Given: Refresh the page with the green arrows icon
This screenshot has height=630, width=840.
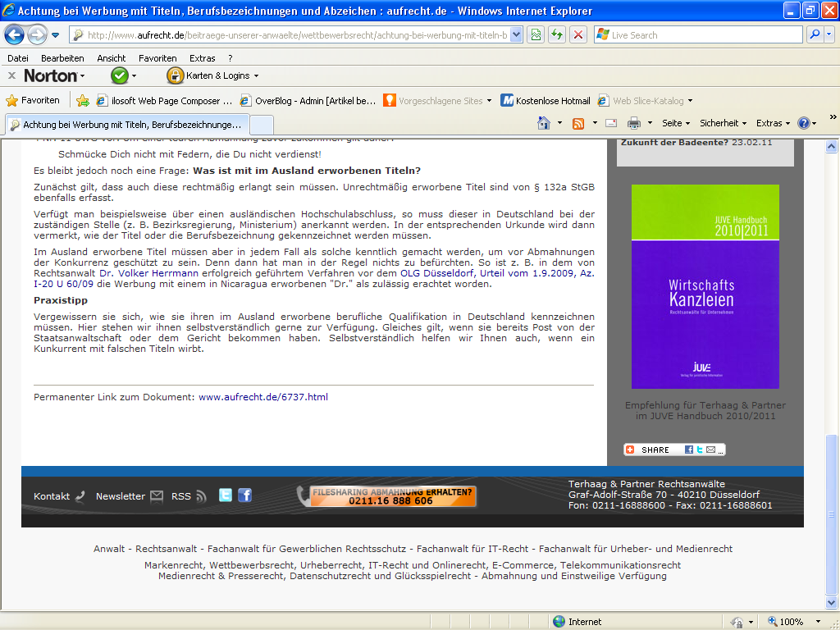Looking at the screenshot, I should tap(557, 35).
